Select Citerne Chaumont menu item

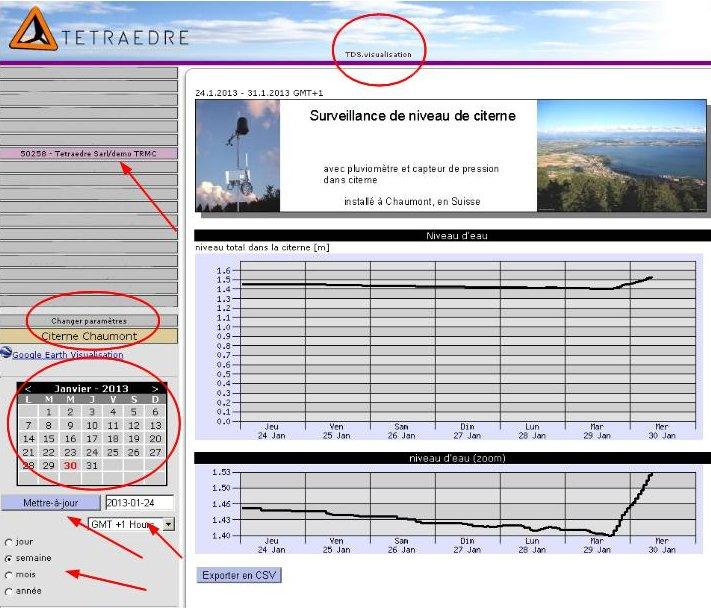coord(89,336)
